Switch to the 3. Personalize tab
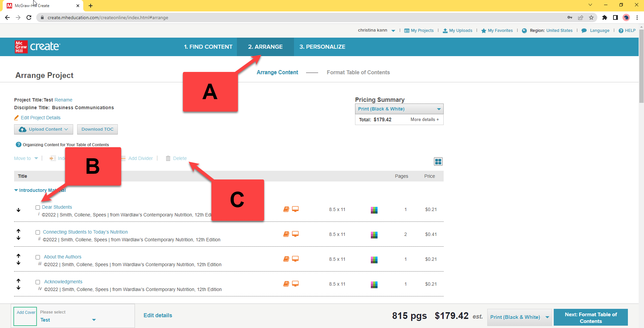This screenshot has width=644, height=328. 322,47
